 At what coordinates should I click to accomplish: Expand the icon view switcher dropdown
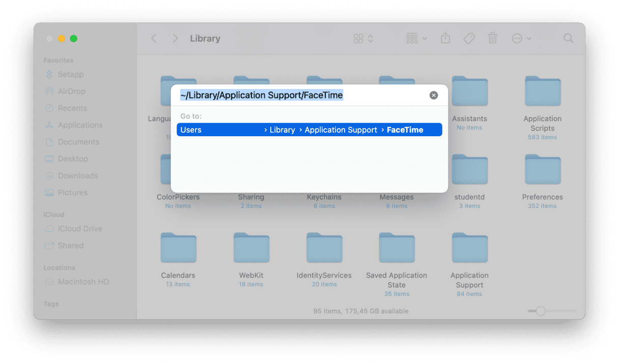[x=363, y=39]
